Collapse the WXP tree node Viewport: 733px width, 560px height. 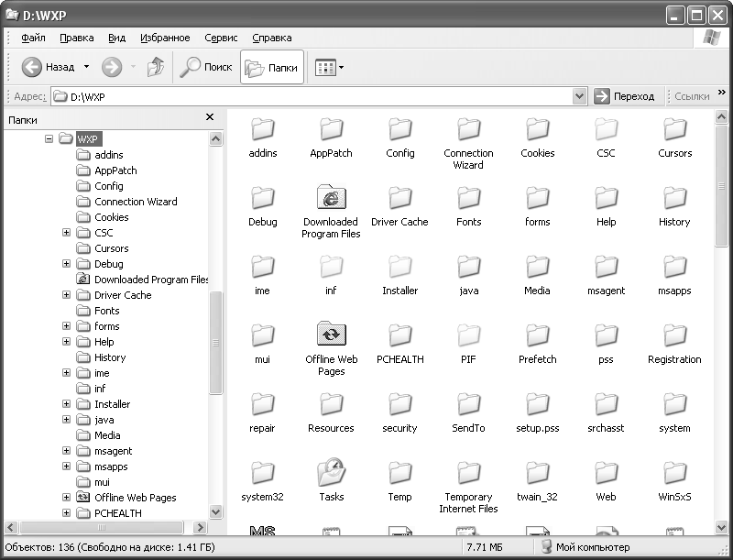click(50, 139)
